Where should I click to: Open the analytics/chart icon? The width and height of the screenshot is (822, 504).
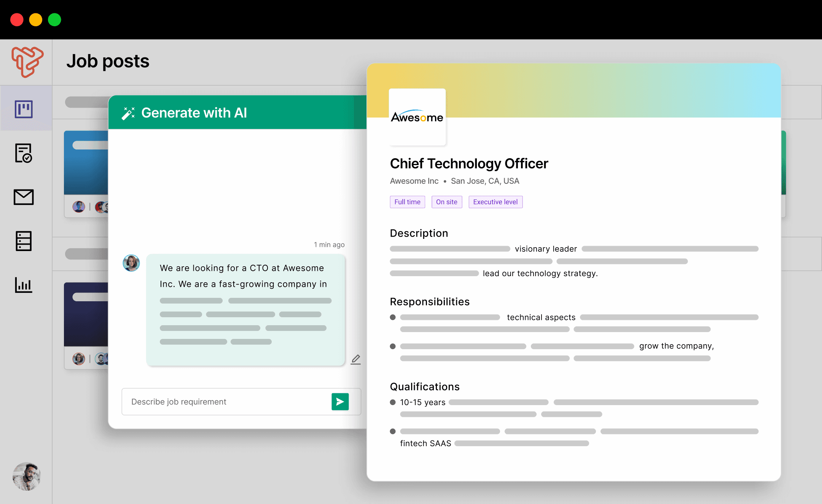click(x=24, y=285)
